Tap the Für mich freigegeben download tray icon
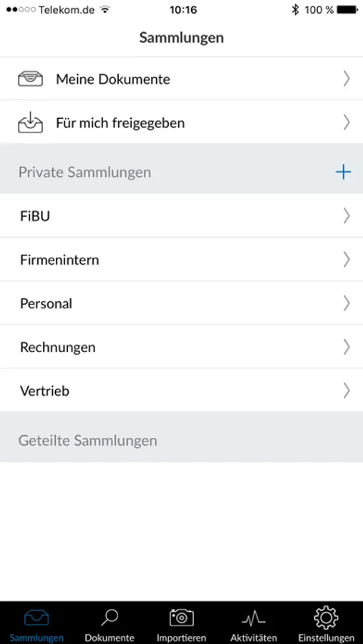The width and height of the screenshot is (363, 644). click(x=30, y=122)
